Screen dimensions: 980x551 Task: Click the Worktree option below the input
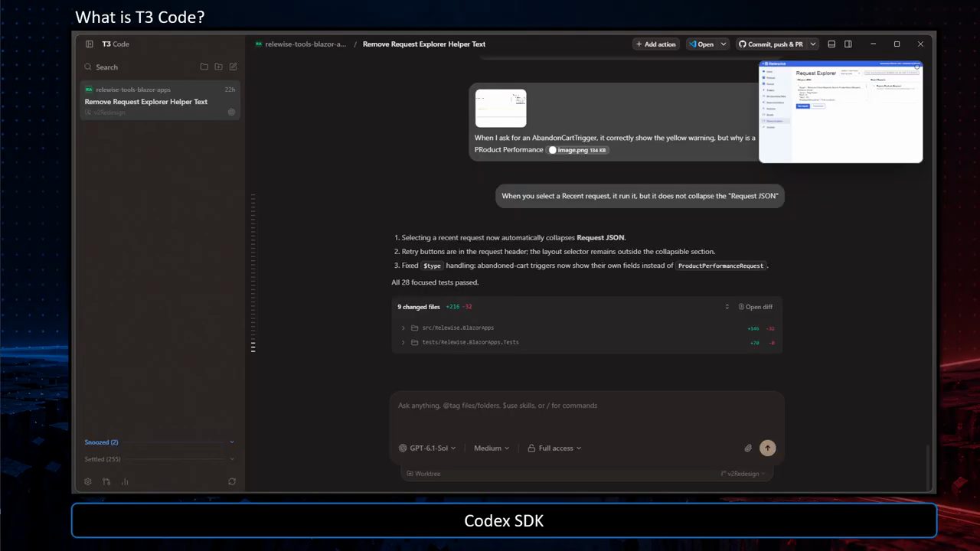pyautogui.click(x=423, y=474)
